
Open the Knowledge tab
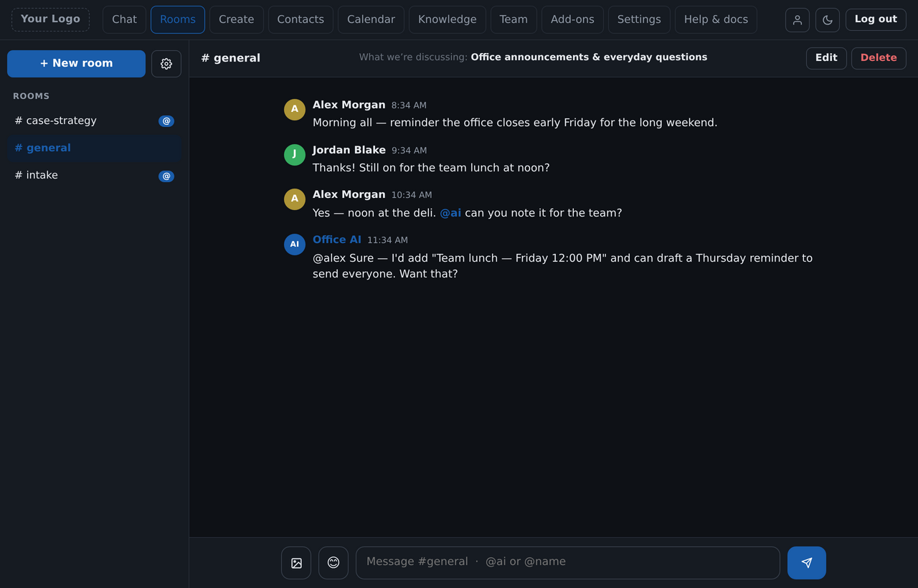pyautogui.click(x=448, y=19)
